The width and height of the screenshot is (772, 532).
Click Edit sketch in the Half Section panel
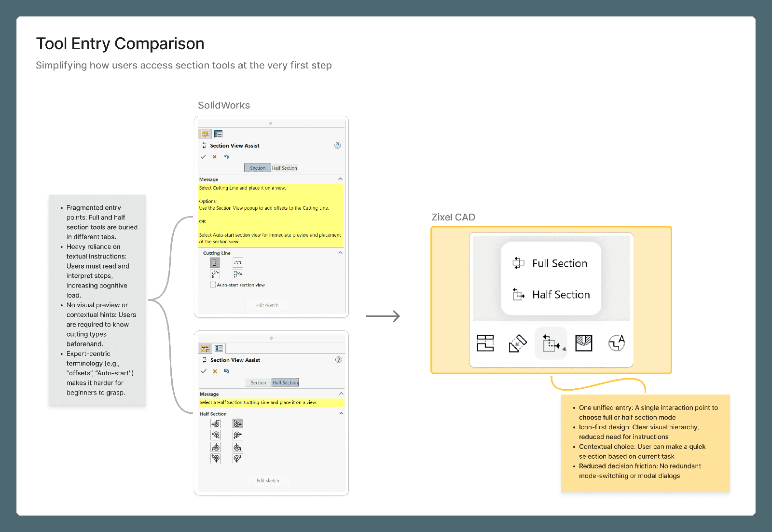pyautogui.click(x=268, y=480)
